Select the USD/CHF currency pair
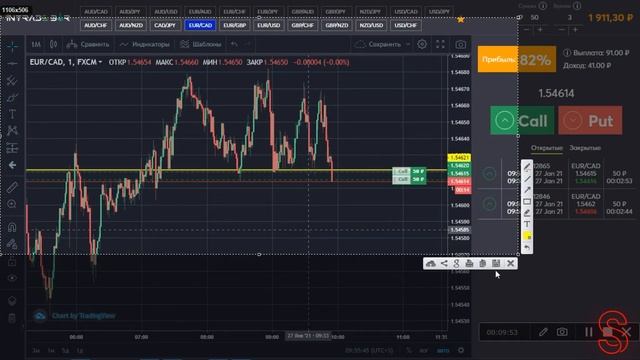 pos(405,25)
